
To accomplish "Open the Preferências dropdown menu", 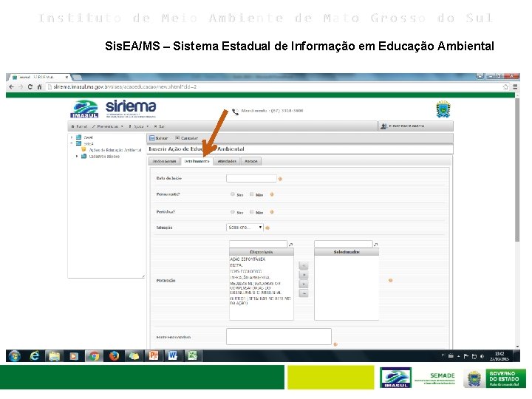I will (108, 126).
